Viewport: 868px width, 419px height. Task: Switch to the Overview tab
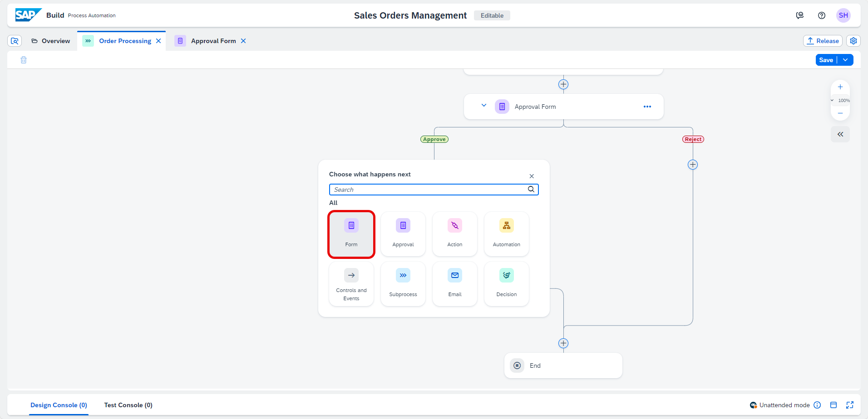[x=51, y=41]
